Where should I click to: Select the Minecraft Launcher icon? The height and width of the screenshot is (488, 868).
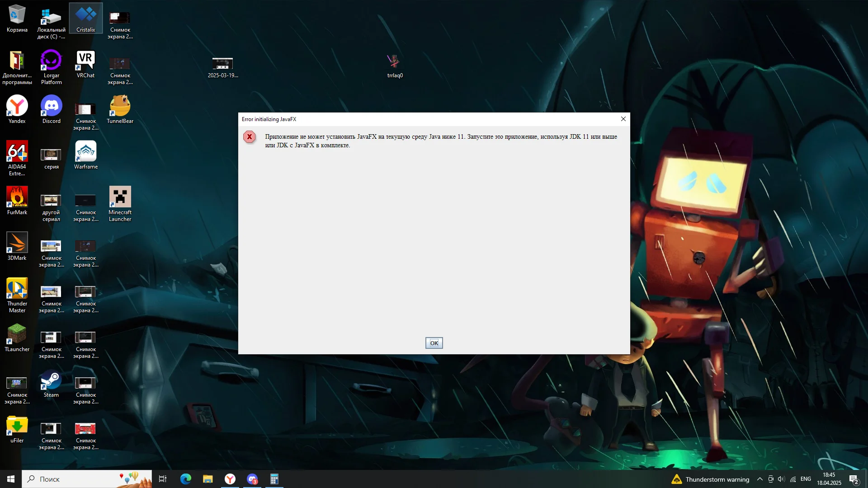[120, 204]
